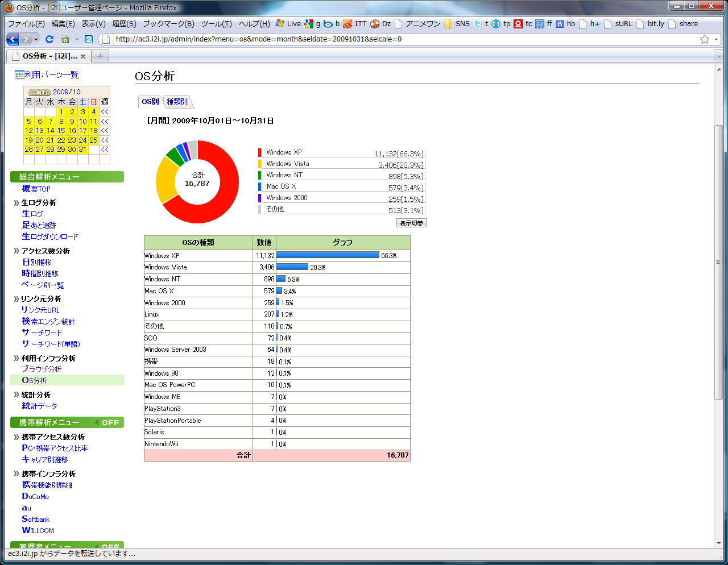The width and height of the screenshot is (728, 565).
Task: Open the ツール(T) menu
Action: click(x=216, y=24)
